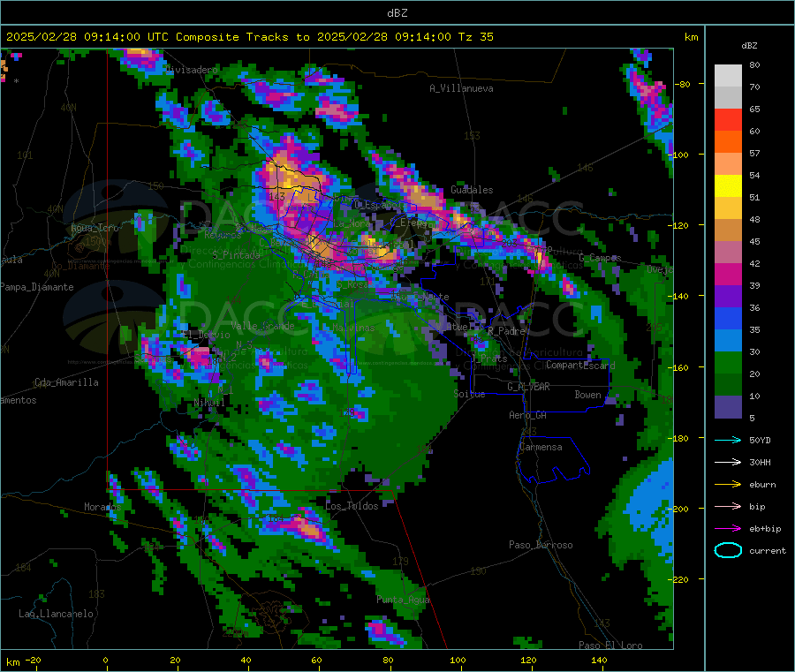Click the Guadales map label
Screen dimensions: 795x672
point(472,190)
